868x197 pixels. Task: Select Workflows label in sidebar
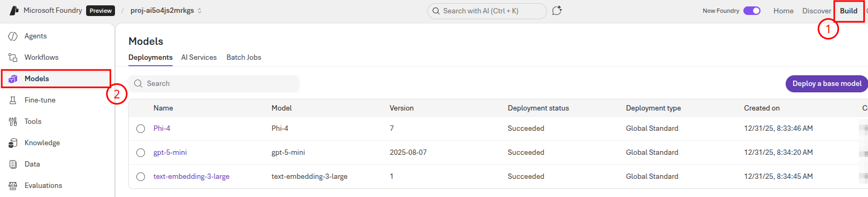pyautogui.click(x=41, y=57)
